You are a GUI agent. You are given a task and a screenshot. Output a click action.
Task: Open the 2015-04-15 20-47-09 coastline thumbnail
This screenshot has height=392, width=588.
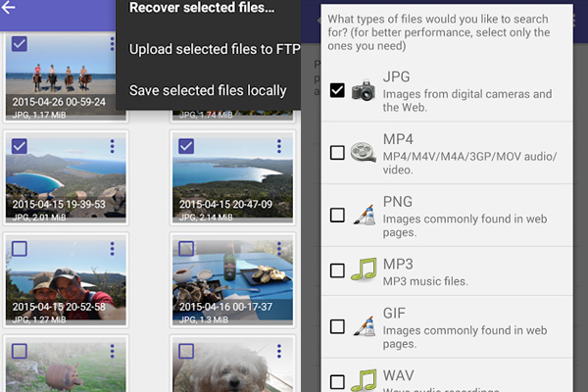tap(232, 177)
